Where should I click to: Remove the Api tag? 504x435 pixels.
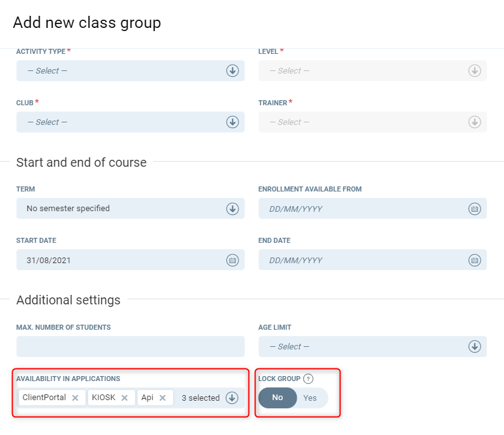click(162, 398)
